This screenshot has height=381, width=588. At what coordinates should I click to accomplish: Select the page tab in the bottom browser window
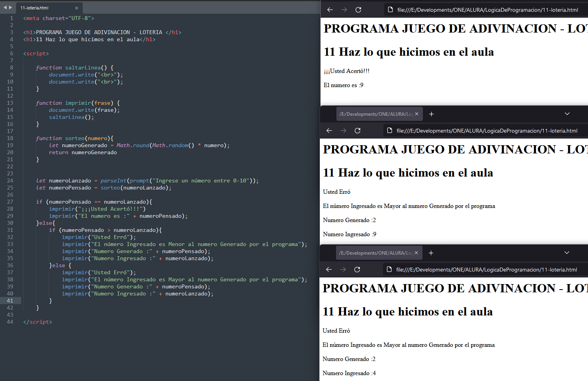(x=379, y=253)
